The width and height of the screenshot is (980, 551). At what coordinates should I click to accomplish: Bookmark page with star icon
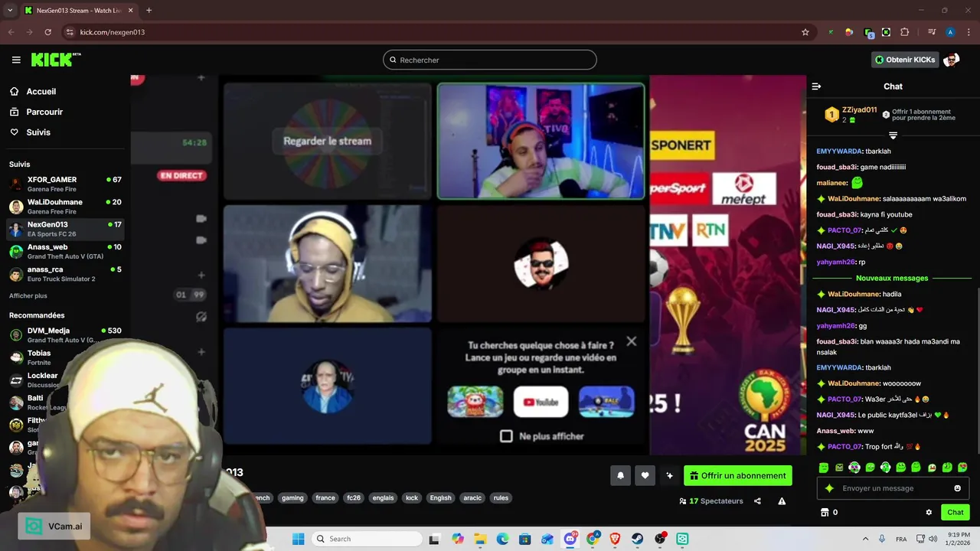coord(805,32)
